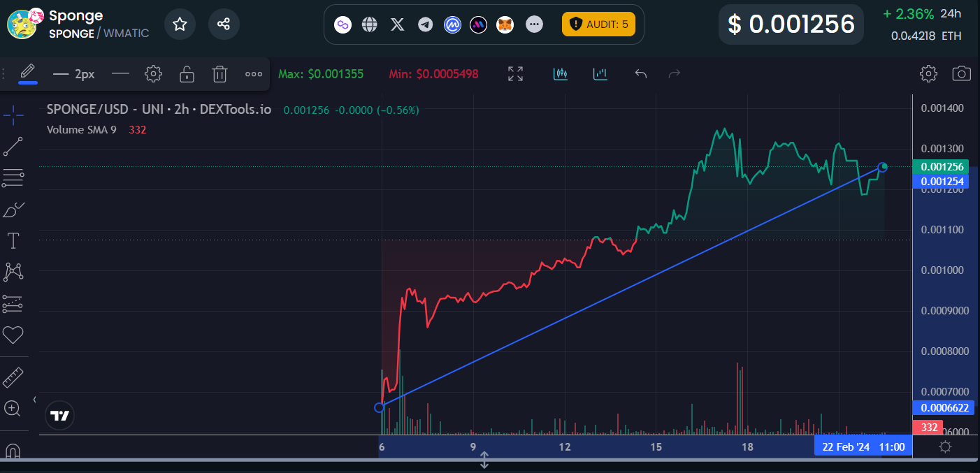Click the + 2.36% 24h change value
This screenshot has width=980, height=473.
point(908,14)
